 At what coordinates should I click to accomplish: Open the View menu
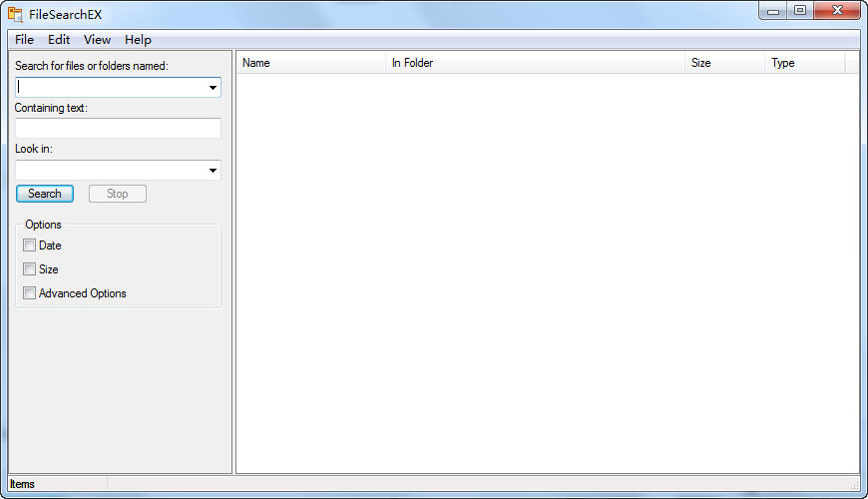pos(97,40)
